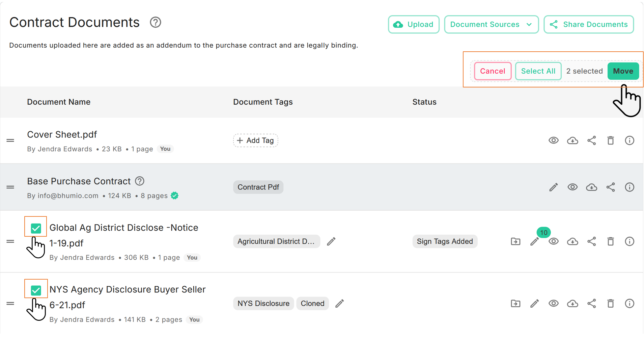The width and height of the screenshot is (644, 337).
Task: Edit tags pencil next to Cloned tag
Action: 339,303
